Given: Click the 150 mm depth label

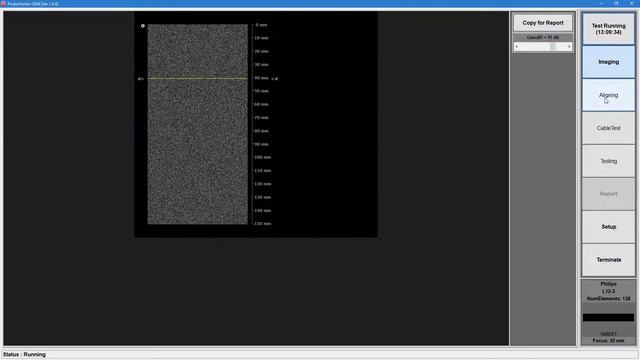Looking at the screenshot, I should [262, 224].
